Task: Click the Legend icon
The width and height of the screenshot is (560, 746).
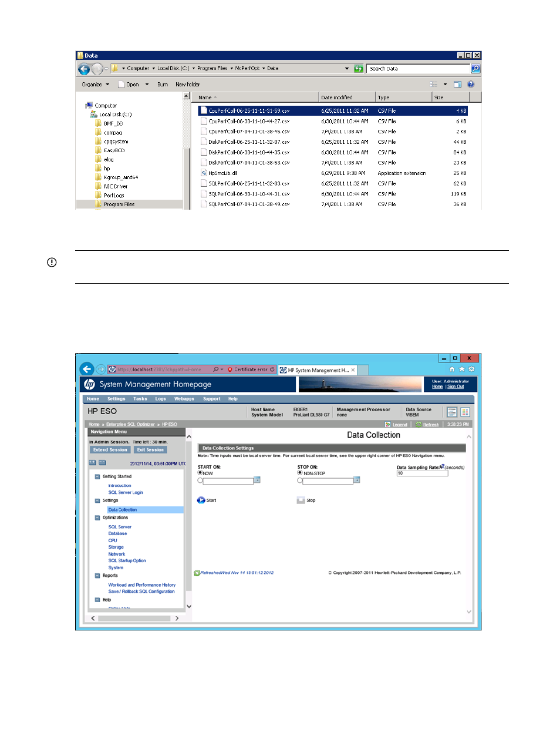Action: coord(388,424)
